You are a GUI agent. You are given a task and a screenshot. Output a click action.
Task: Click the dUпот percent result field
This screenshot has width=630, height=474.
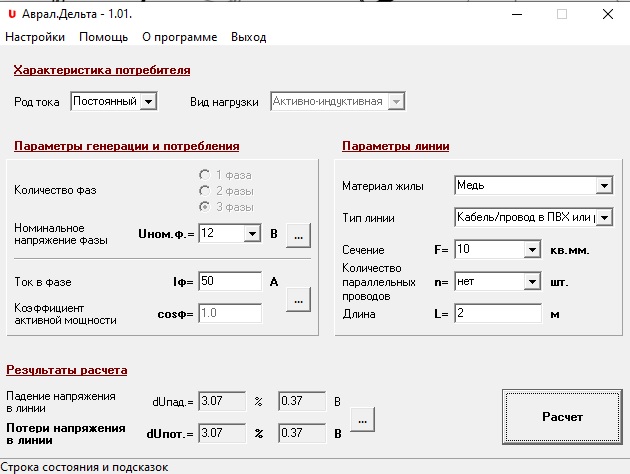(222, 433)
